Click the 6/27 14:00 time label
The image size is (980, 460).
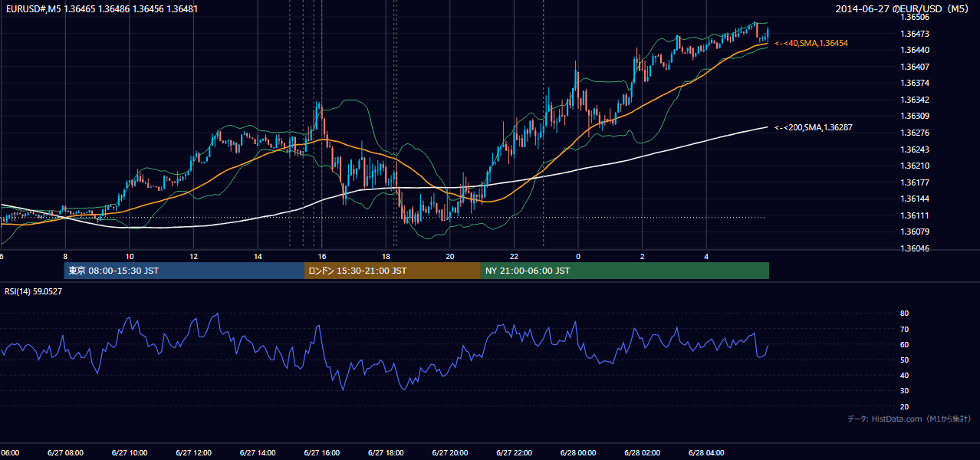pyautogui.click(x=258, y=452)
